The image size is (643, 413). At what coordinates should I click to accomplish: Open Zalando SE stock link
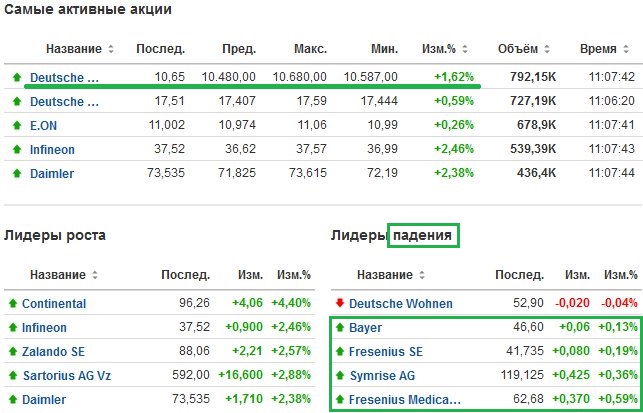[x=53, y=351]
